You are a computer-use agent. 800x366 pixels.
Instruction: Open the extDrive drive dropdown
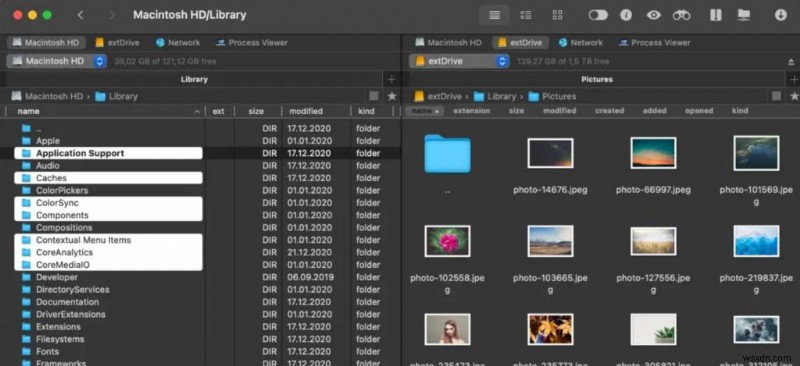[x=459, y=61]
